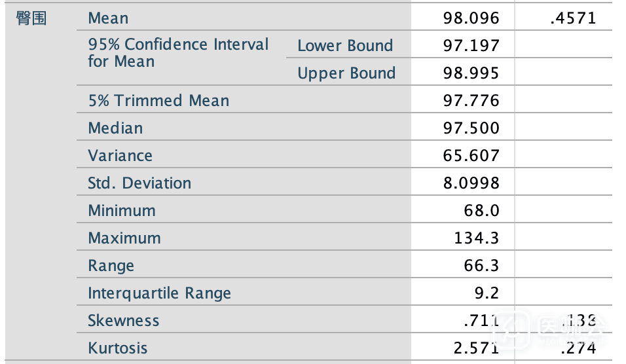626x364 pixels.
Task: Click the standard deviation value 8.0998
Action: click(x=471, y=183)
